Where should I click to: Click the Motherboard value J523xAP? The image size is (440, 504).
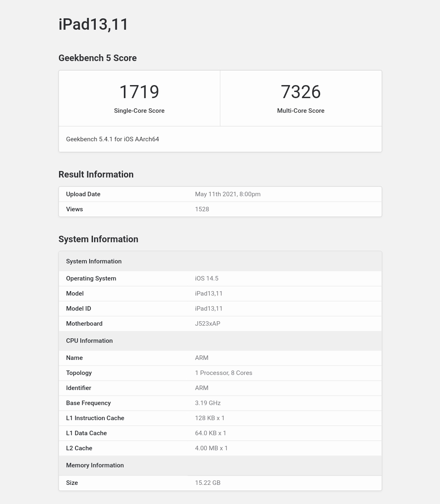207,324
